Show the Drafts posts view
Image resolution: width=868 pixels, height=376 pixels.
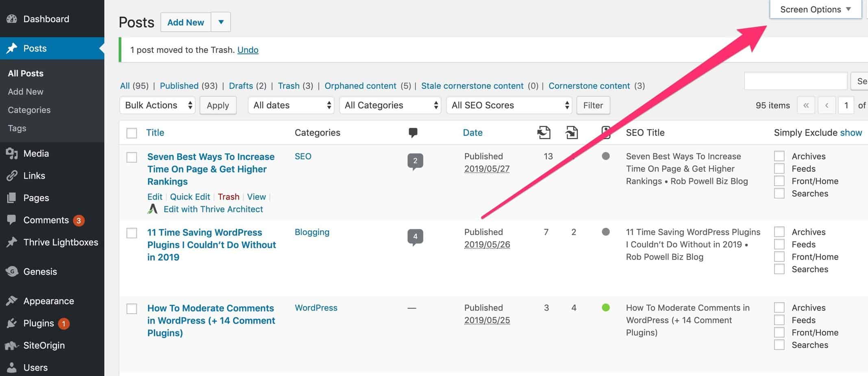[x=241, y=86]
